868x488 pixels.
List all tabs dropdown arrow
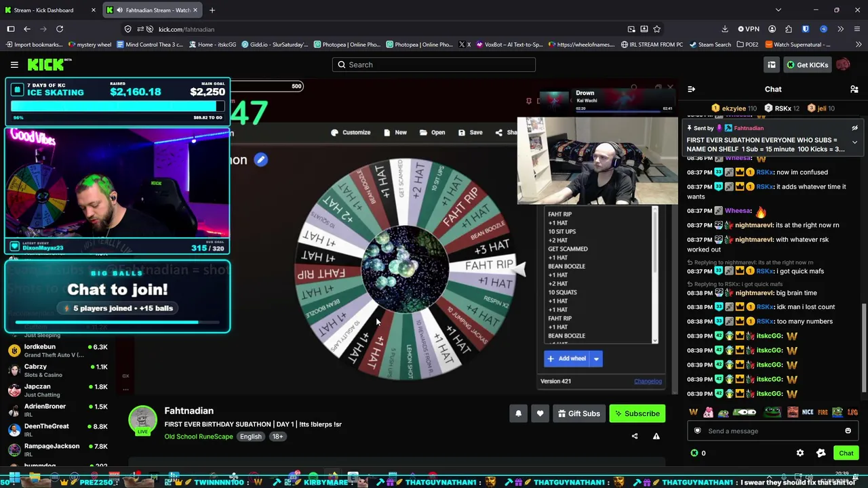778,10
